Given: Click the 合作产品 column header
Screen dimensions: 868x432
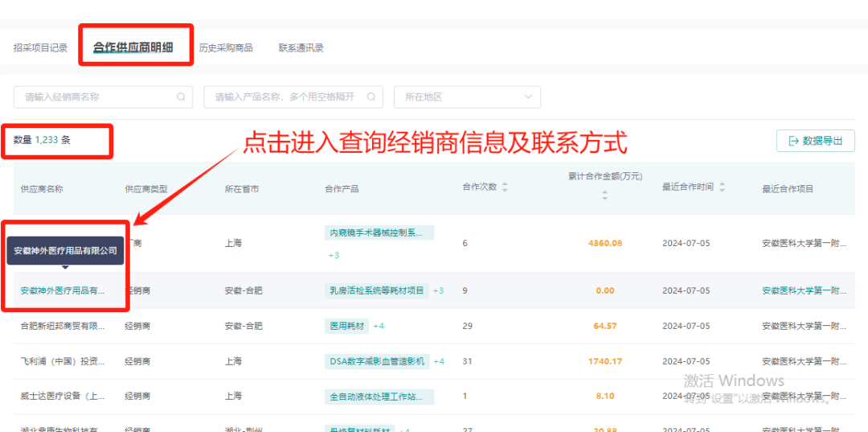Looking at the screenshot, I should tap(342, 189).
